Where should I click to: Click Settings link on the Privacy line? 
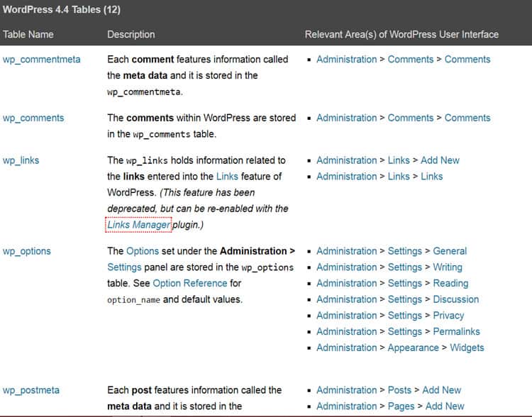[405, 316]
